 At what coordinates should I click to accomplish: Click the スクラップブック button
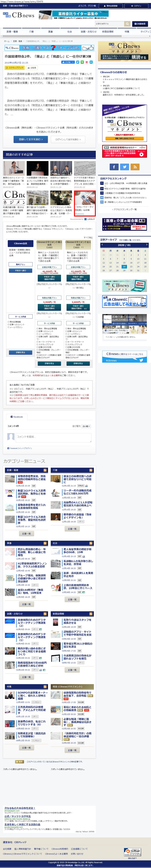click(14, 68)
